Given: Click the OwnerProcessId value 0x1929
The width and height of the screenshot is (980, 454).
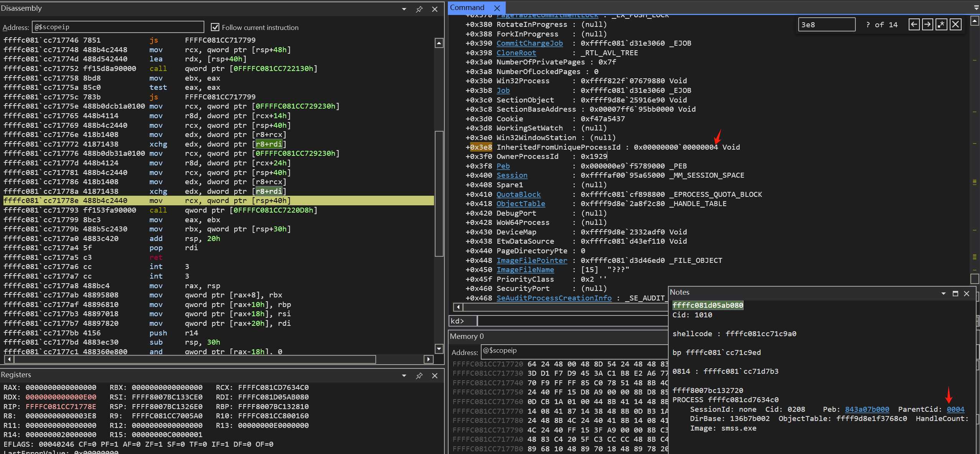Looking at the screenshot, I should (594, 156).
